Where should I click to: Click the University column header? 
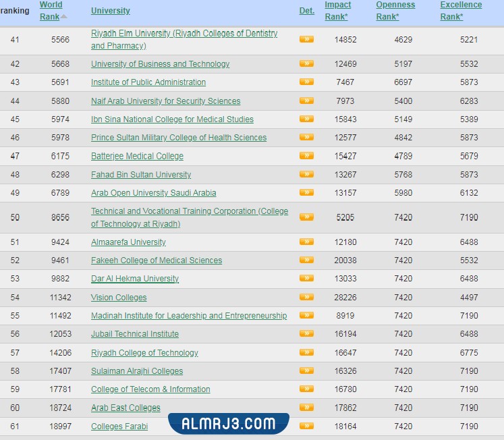click(x=111, y=11)
